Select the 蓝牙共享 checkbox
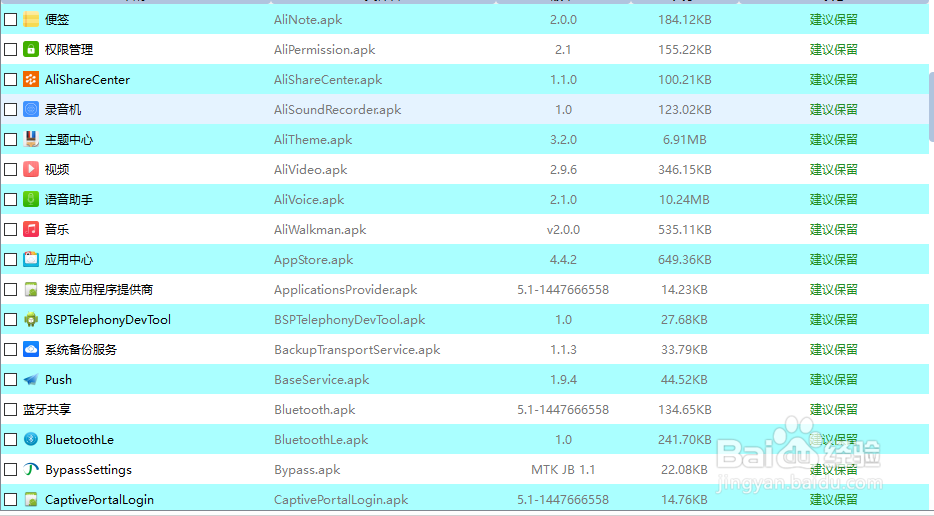The image size is (934, 516). 10,409
